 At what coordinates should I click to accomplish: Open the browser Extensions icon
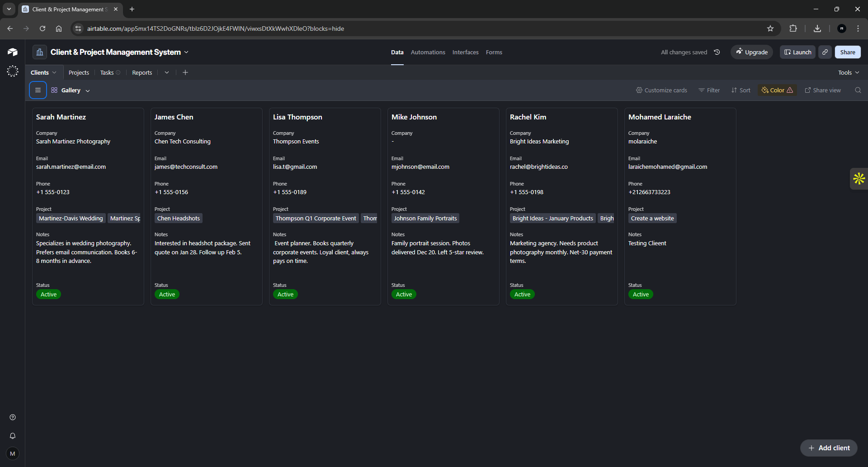pos(793,28)
